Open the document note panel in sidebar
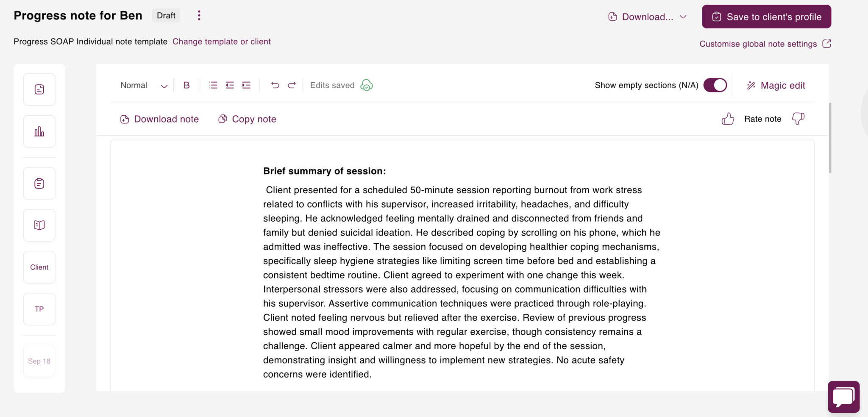The height and width of the screenshot is (417, 868). tap(39, 89)
